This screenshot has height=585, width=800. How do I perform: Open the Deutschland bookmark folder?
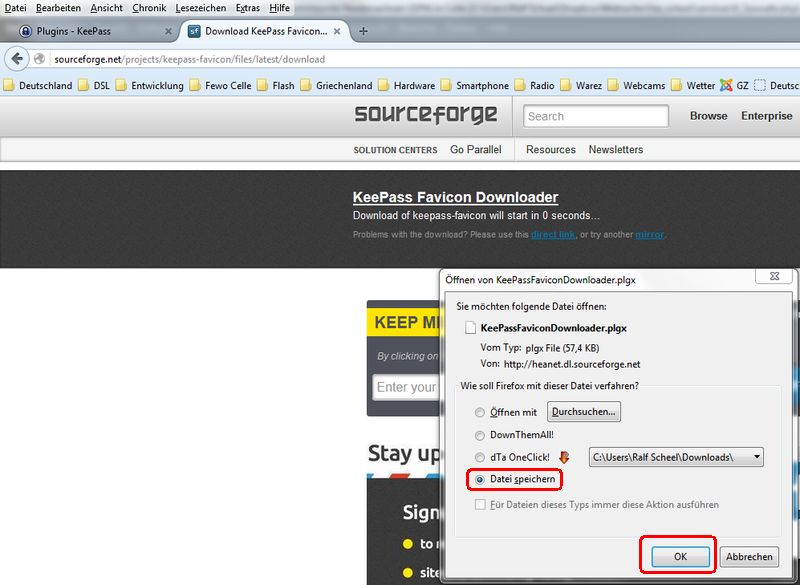[x=38, y=85]
